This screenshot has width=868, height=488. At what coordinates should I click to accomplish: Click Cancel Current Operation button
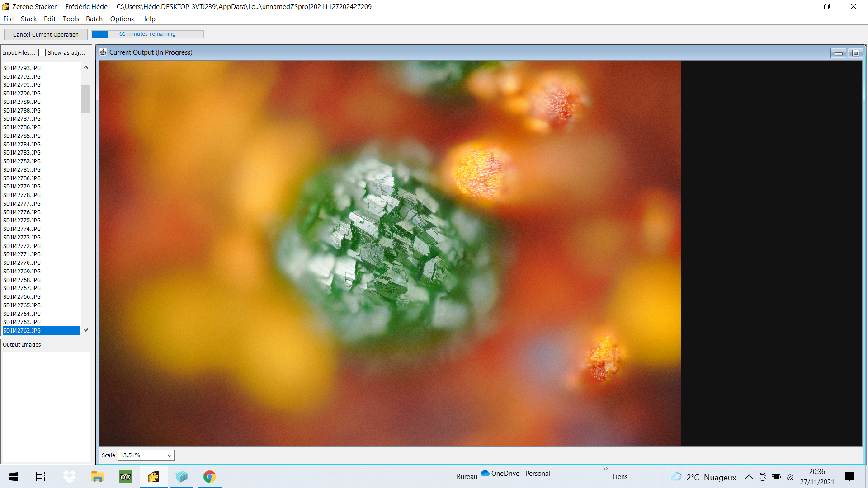(46, 34)
